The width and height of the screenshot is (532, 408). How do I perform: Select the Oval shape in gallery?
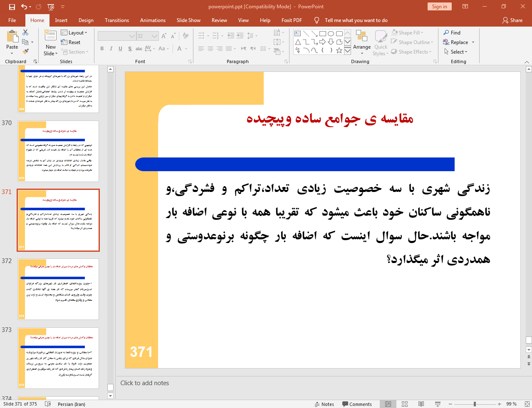coord(331,34)
